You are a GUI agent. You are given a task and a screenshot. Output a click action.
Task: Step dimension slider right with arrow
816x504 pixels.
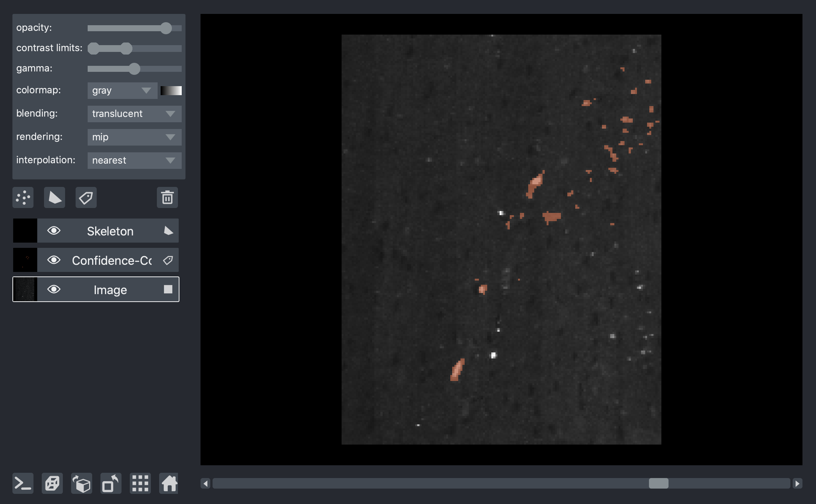tap(798, 483)
